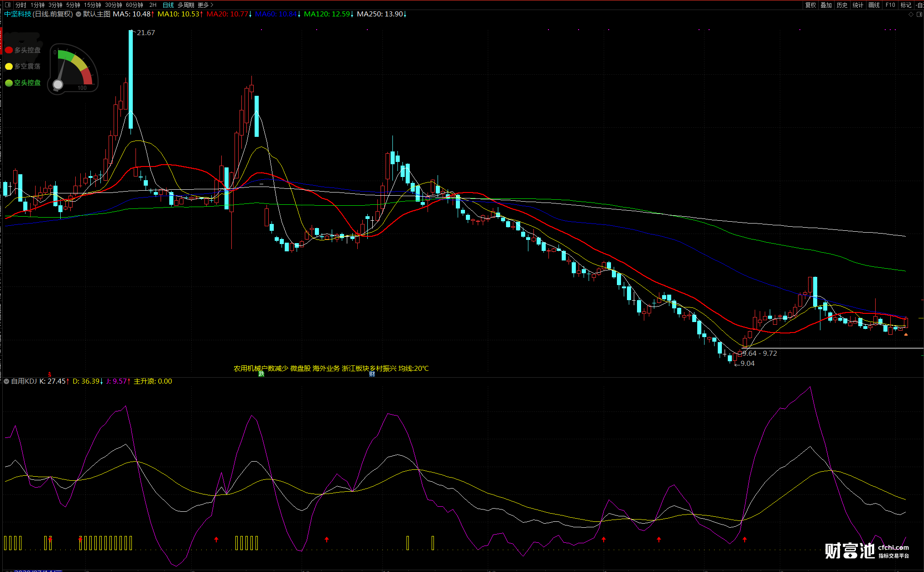Click the control gauge dial icon
Screen dimensions: 924x572
(73, 68)
